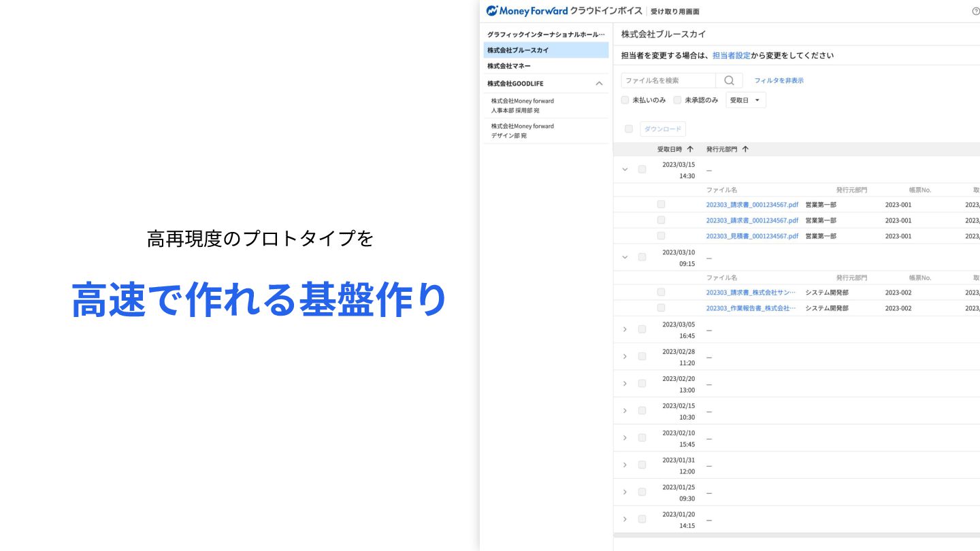Image resolution: width=980 pixels, height=551 pixels.
Task: Open the 202303_請求書_株式会社サン file link
Action: click(751, 293)
